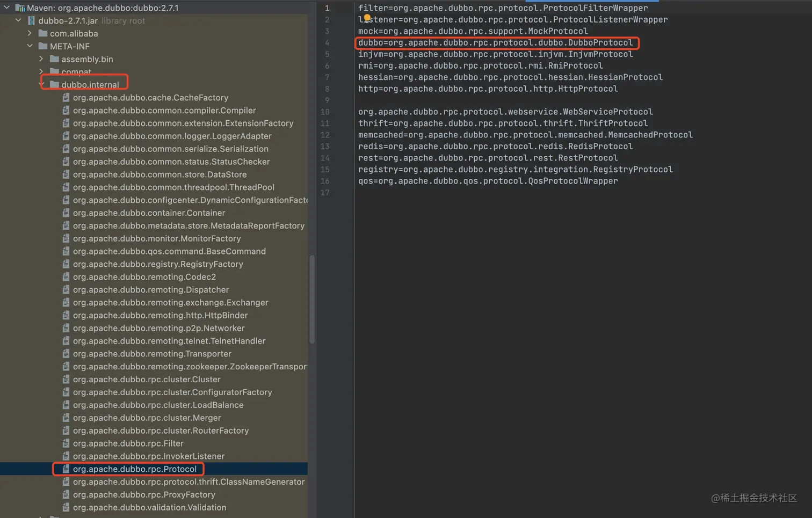The height and width of the screenshot is (518, 812).
Task: Click the dubbo-2.7.1.jar archive icon
Action: (x=31, y=20)
